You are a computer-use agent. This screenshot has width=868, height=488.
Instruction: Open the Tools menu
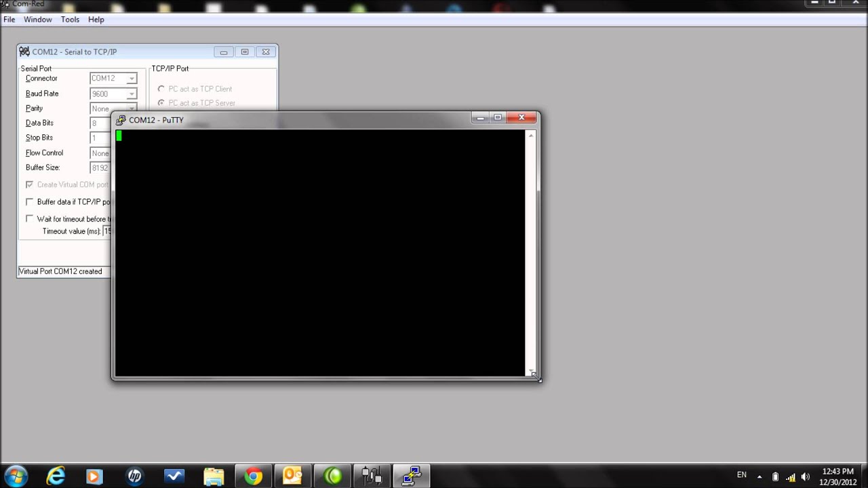click(71, 20)
